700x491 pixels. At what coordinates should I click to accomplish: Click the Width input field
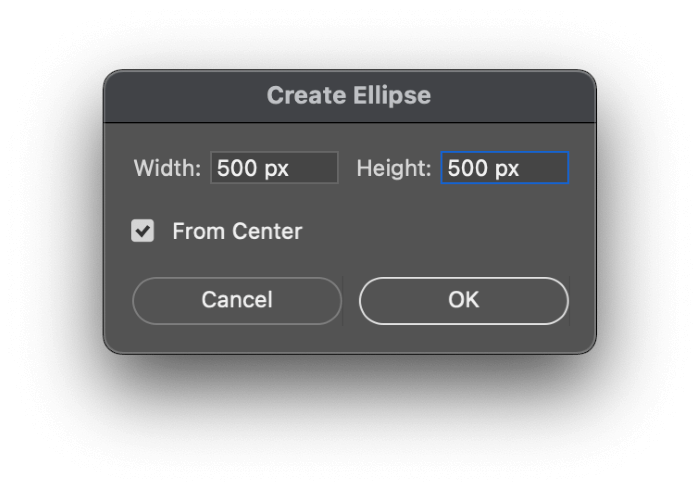pos(274,168)
